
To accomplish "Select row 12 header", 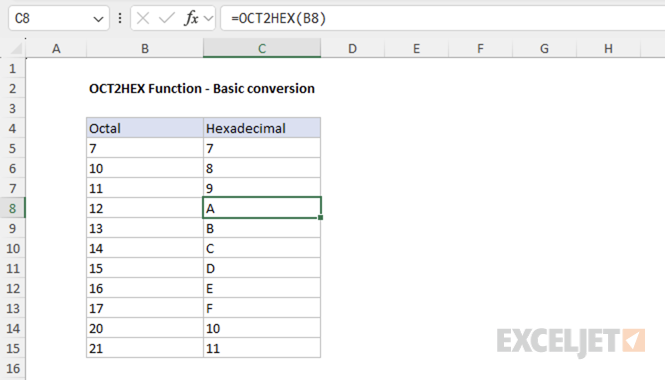I will [x=12, y=288].
